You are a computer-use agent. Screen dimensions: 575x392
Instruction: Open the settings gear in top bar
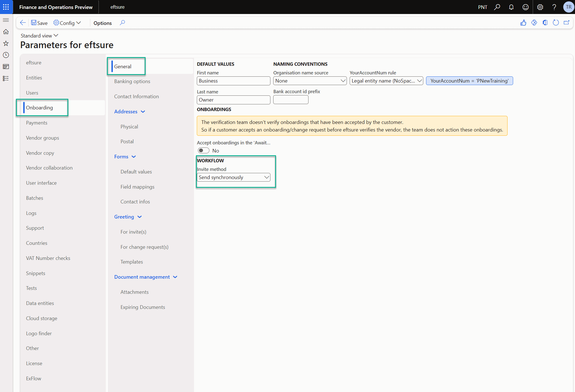click(x=540, y=7)
